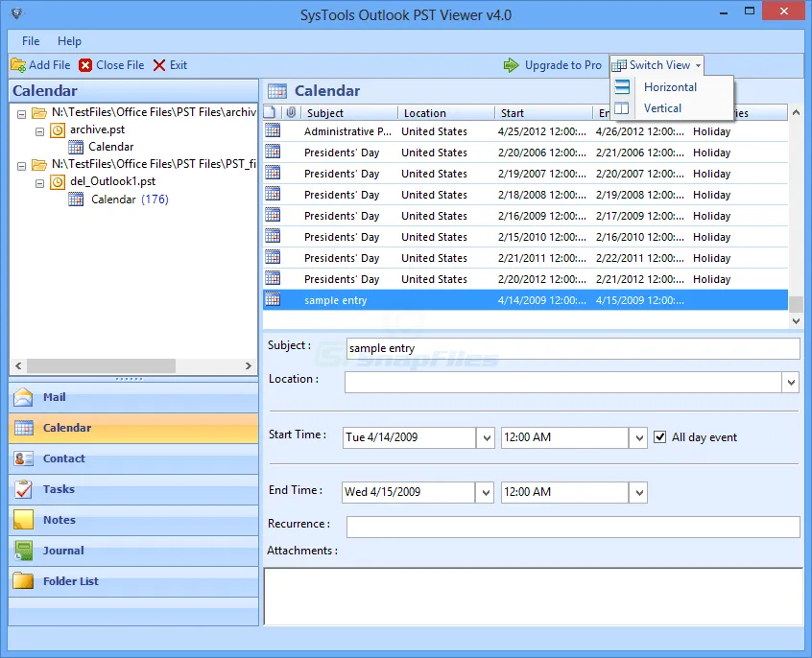812x658 pixels.
Task: Select Vertical view option
Action: tap(662, 108)
